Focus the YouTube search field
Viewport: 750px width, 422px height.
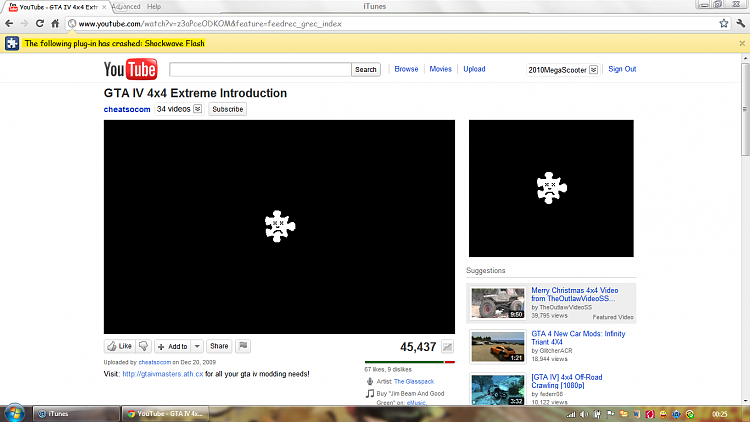click(x=260, y=69)
